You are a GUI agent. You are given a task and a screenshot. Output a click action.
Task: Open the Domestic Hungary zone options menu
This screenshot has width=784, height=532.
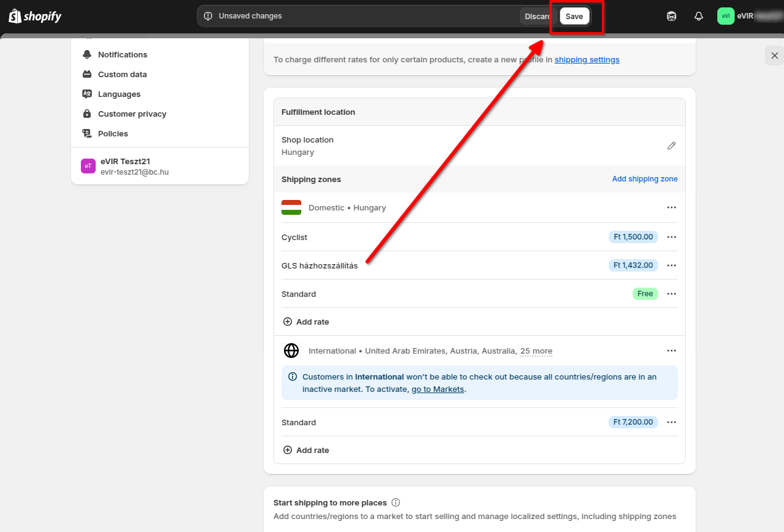[672, 207]
